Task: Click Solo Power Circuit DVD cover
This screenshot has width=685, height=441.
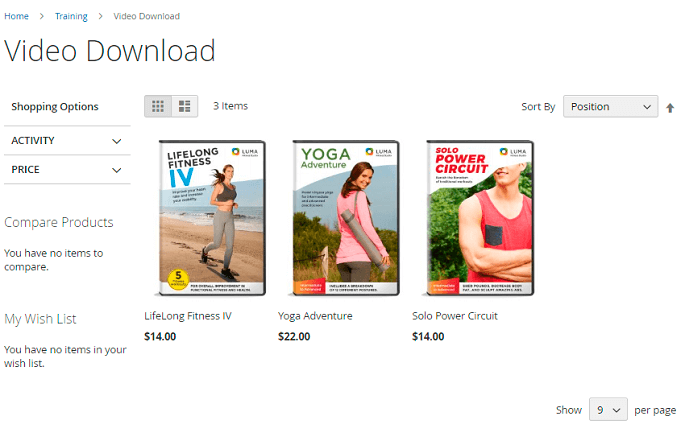Action: 480,218
